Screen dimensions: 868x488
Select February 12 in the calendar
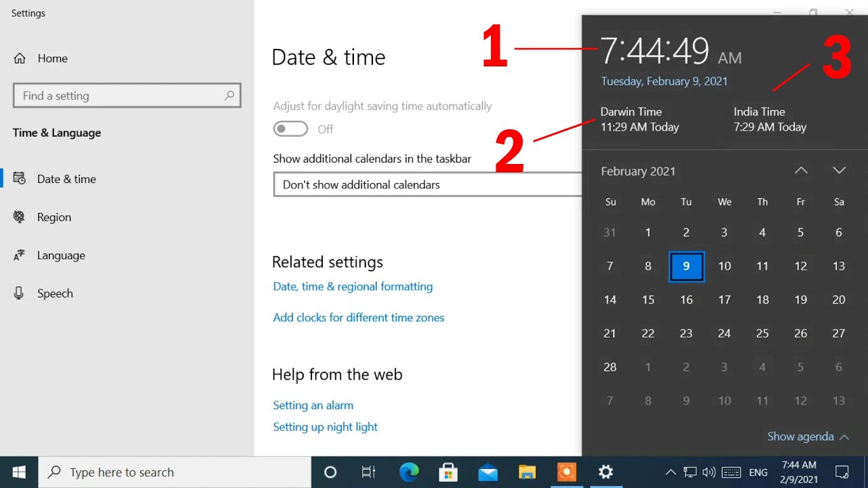pos(801,266)
